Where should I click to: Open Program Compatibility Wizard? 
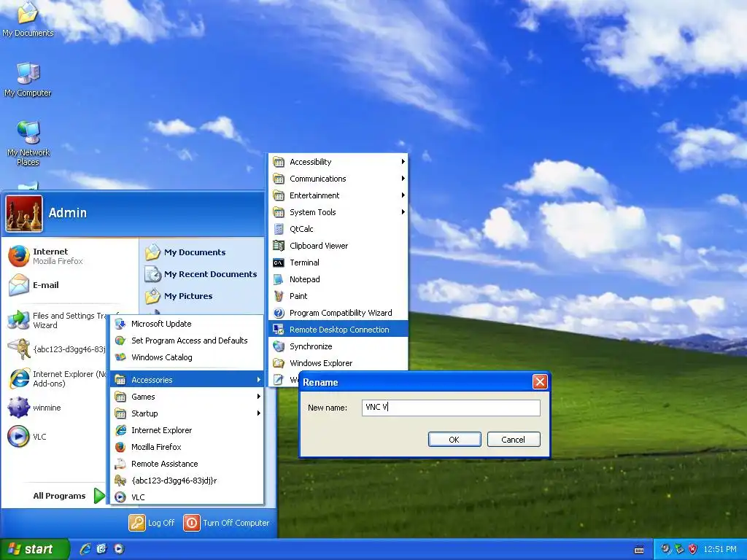pos(338,313)
